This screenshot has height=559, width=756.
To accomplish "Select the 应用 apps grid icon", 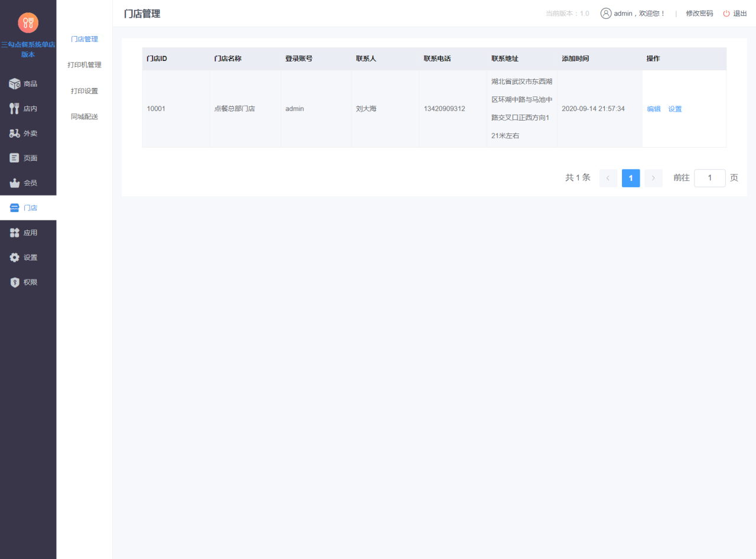I will coord(15,233).
